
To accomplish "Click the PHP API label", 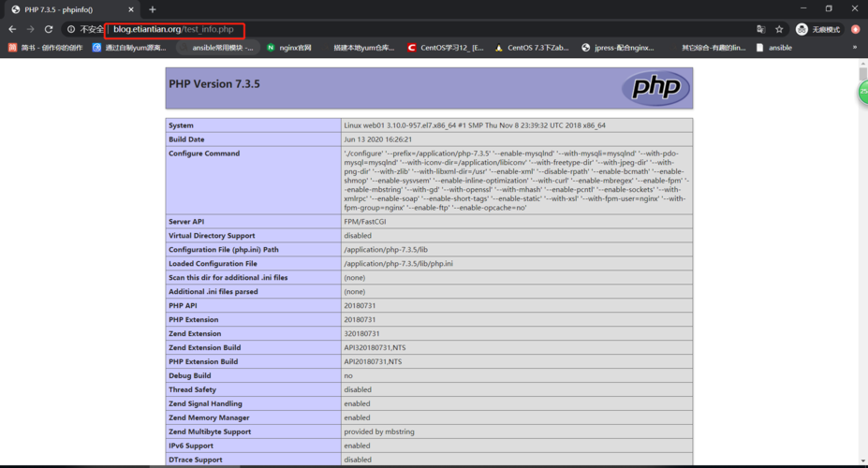I will coord(183,305).
